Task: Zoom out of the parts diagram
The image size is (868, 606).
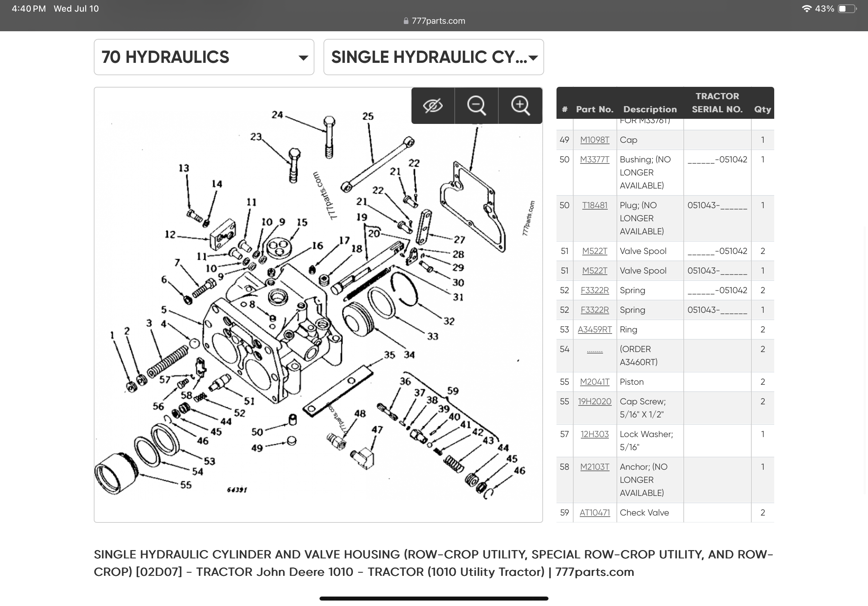Action: click(476, 105)
